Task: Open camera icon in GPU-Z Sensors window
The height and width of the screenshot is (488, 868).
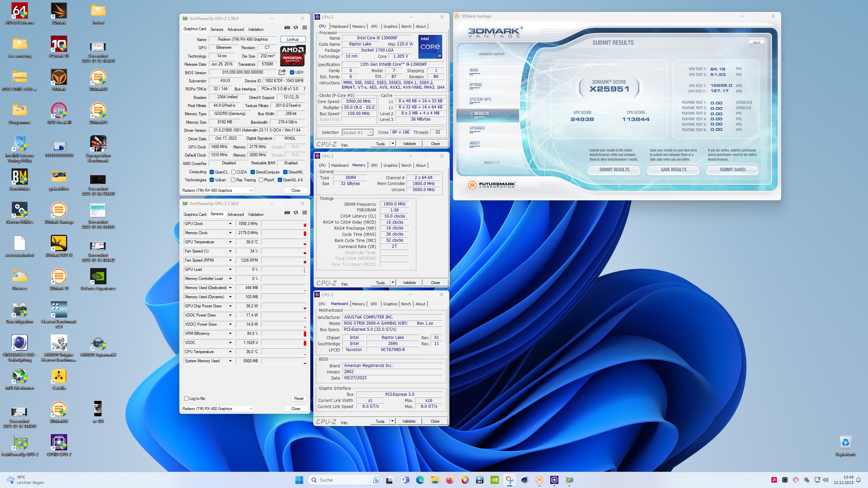Action: [287, 212]
